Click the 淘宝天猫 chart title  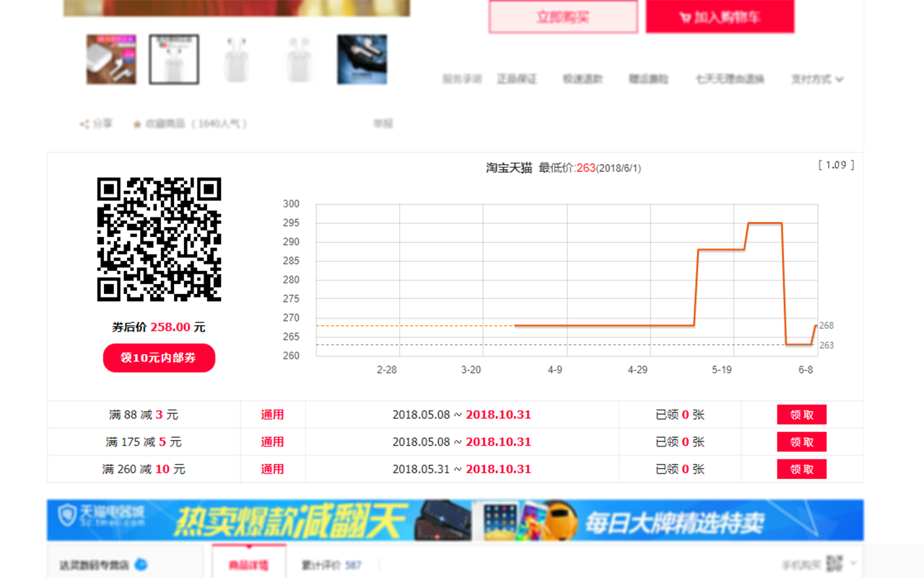[x=509, y=168]
